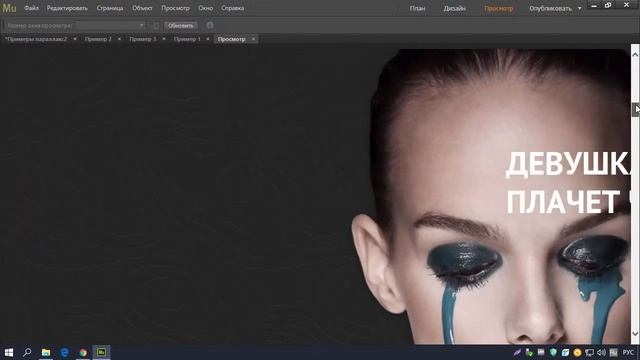
Task: Open Google Chrome from taskbar
Action: (83, 352)
